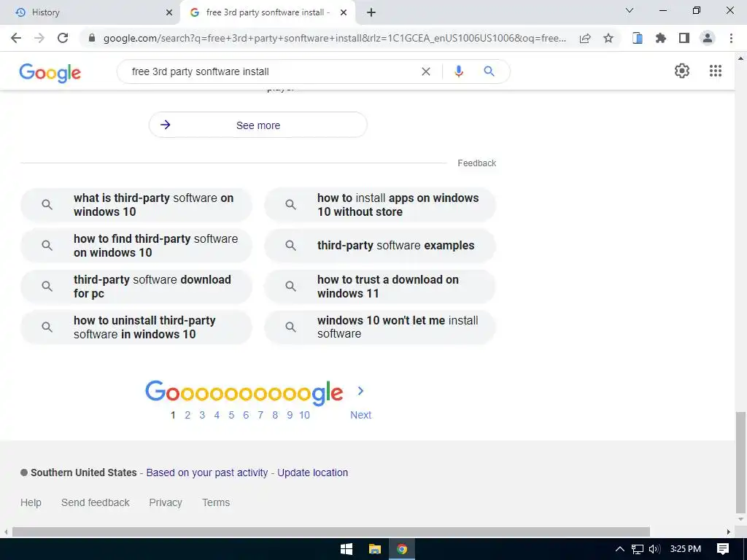Viewport: 747px width, 560px height.
Task: Click the Feedback link
Action: pos(476,163)
